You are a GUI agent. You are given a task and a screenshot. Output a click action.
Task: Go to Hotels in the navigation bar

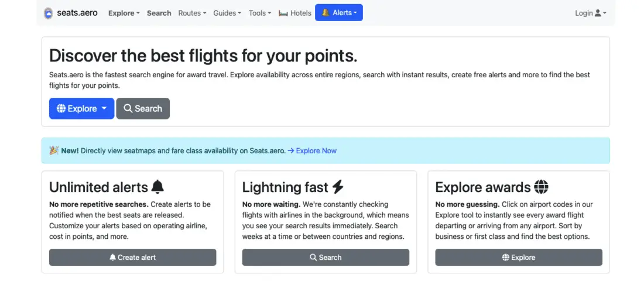point(300,13)
